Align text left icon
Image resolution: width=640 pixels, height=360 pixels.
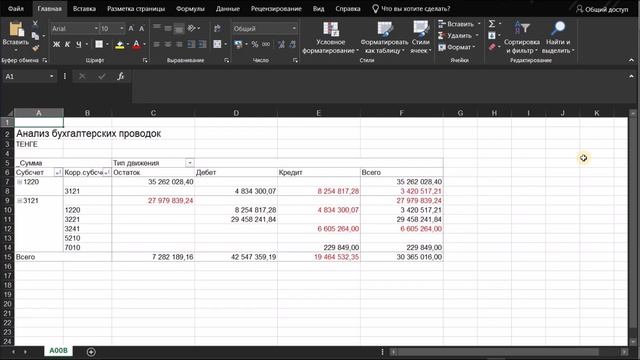click(x=157, y=44)
